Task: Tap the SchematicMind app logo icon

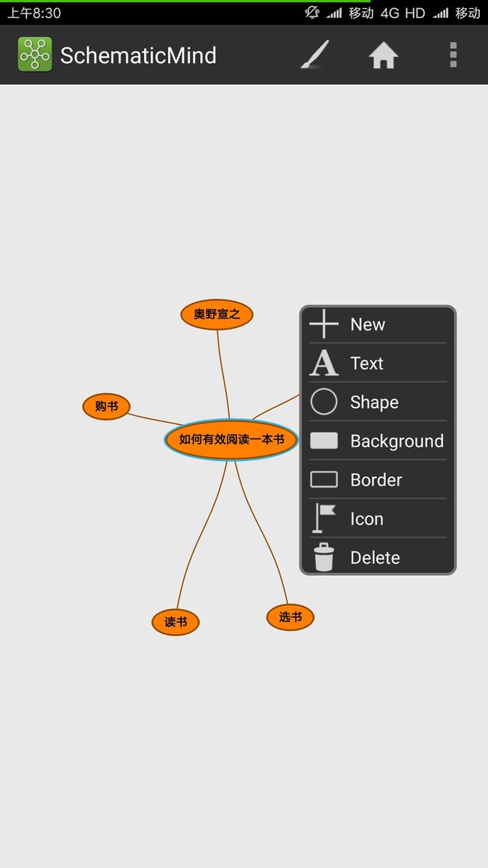Action: [35, 54]
